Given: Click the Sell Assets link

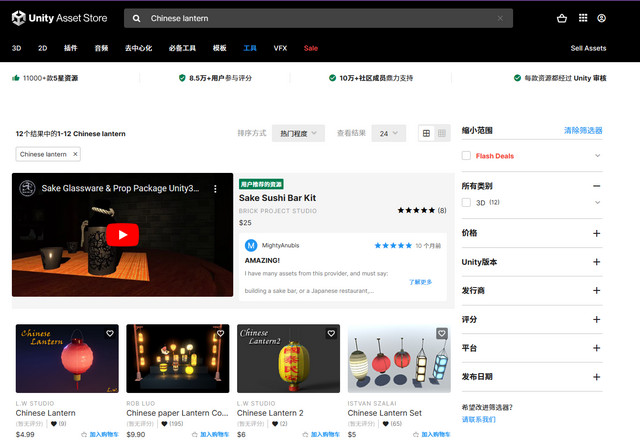Looking at the screenshot, I should pos(588,48).
